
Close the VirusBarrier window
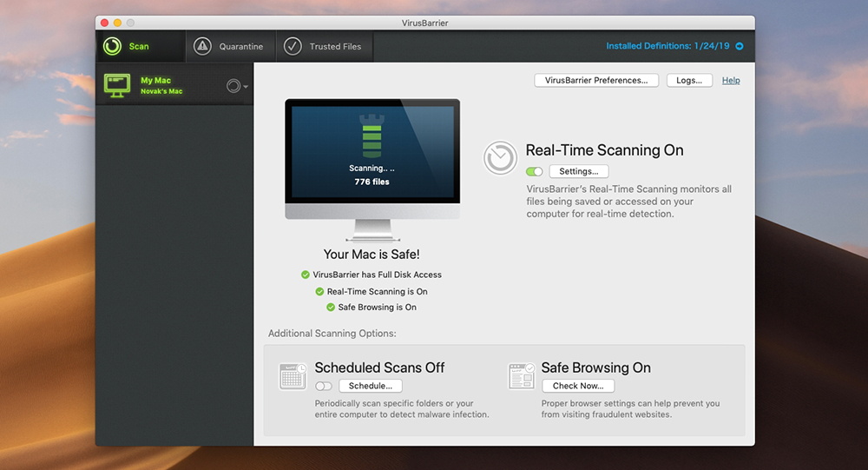(x=105, y=23)
